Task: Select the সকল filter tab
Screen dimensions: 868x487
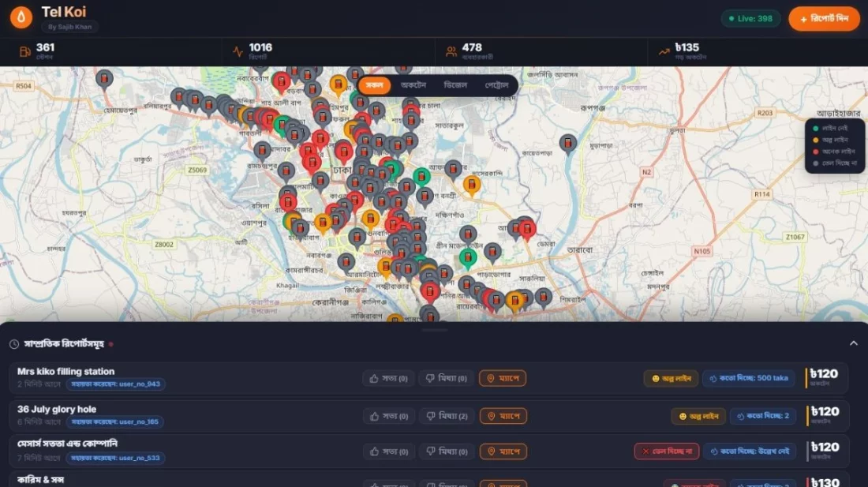Action: tap(375, 85)
